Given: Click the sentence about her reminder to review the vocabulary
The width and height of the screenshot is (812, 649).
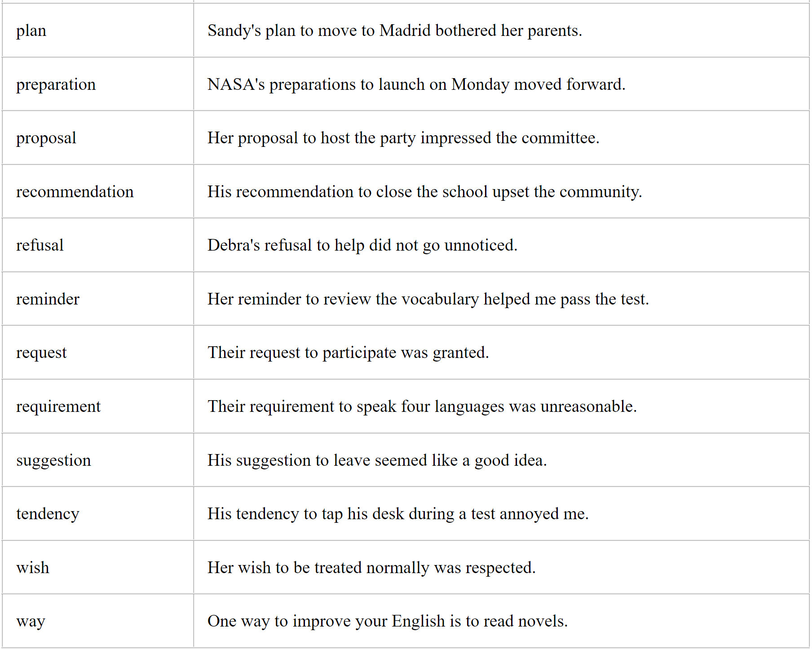Looking at the screenshot, I should coord(428,299).
